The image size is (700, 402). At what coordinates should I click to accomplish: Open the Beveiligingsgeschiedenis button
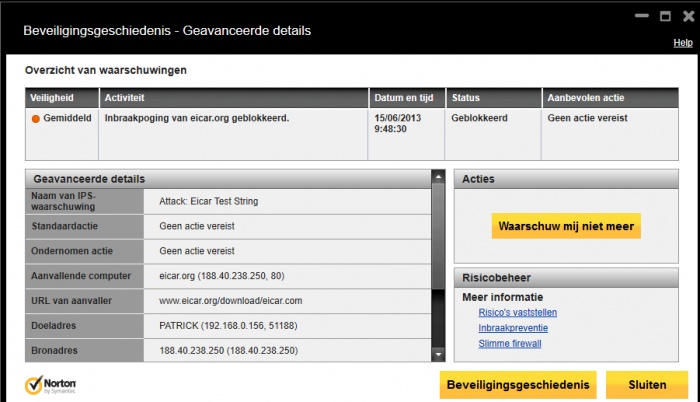pos(518,385)
